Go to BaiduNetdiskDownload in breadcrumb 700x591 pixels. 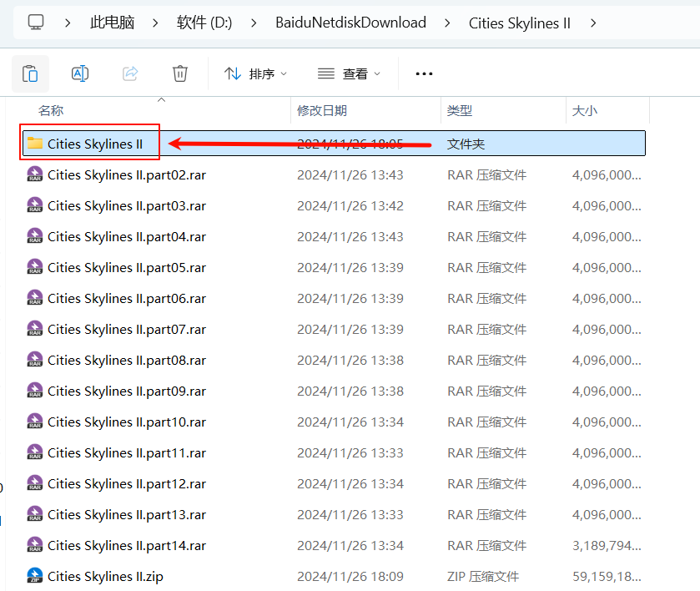pos(351,23)
